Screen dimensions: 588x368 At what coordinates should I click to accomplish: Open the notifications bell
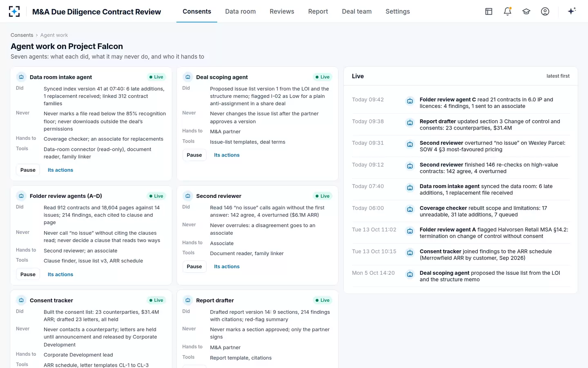[x=508, y=11]
